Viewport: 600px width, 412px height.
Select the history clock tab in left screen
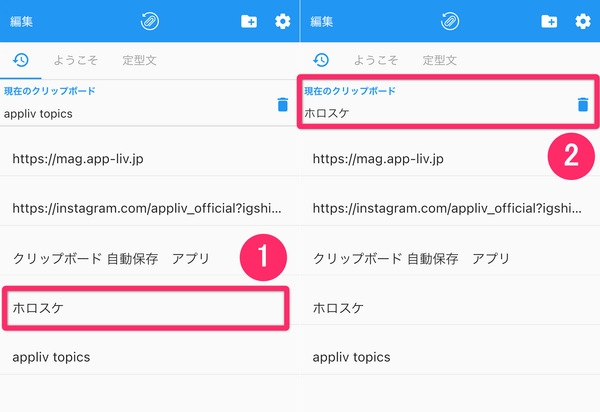pyautogui.click(x=21, y=60)
